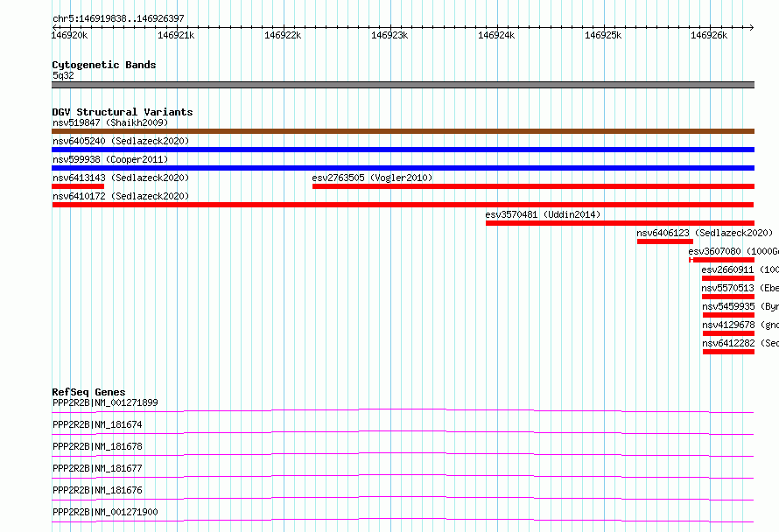The image size is (779, 532).
Task: Click the red nsv6410172 variant bar
Action: (403, 205)
